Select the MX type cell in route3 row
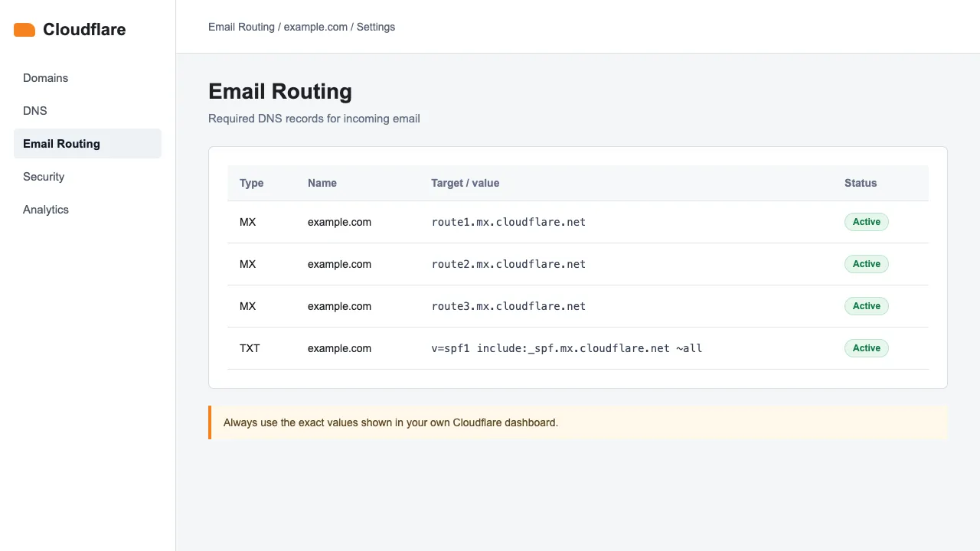Image resolution: width=980 pixels, height=551 pixels. (x=247, y=306)
